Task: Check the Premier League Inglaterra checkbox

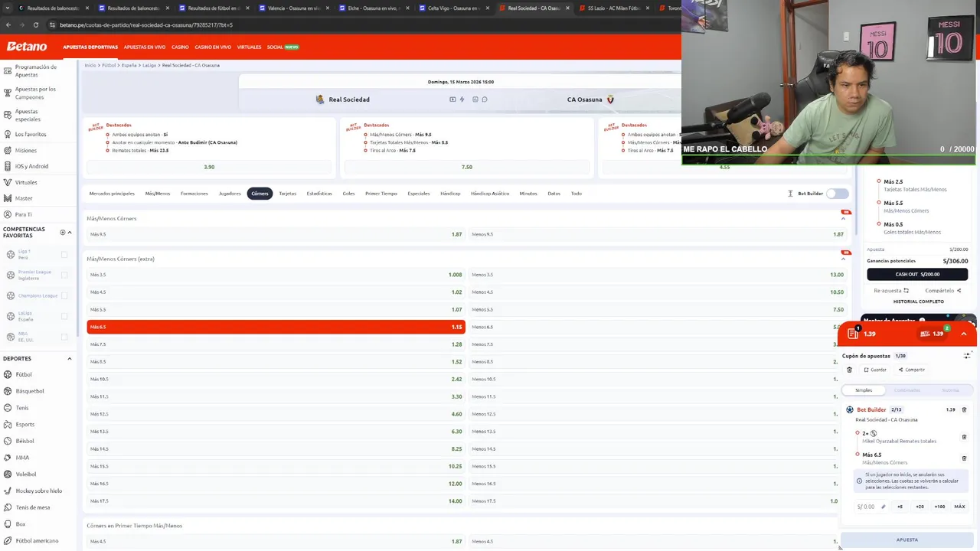Action: pos(64,275)
